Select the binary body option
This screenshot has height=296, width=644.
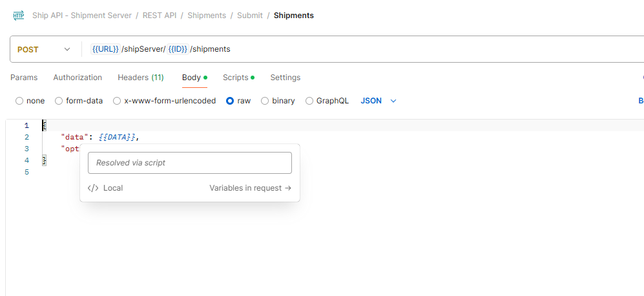click(265, 101)
